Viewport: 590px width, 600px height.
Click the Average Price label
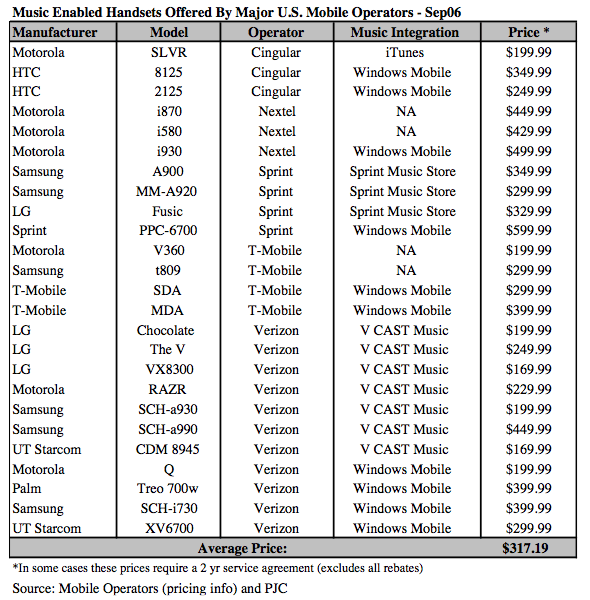tap(242, 548)
